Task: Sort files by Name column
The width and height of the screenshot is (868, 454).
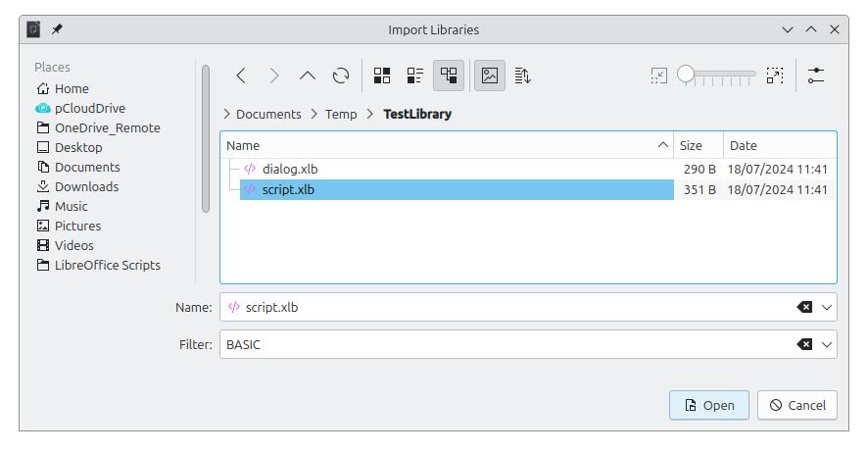Action: pos(447,146)
